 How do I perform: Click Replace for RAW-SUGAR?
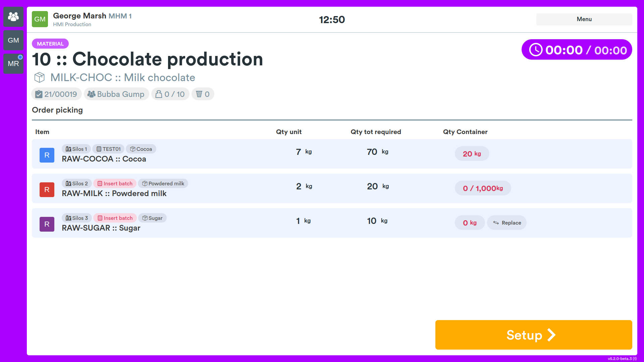tap(507, 223)
